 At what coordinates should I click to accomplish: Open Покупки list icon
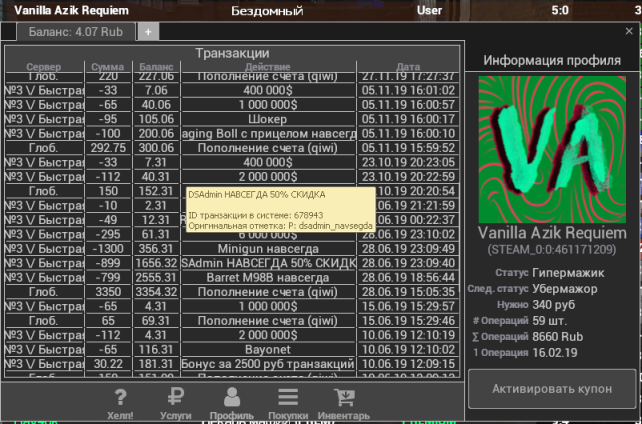[287, 403]
